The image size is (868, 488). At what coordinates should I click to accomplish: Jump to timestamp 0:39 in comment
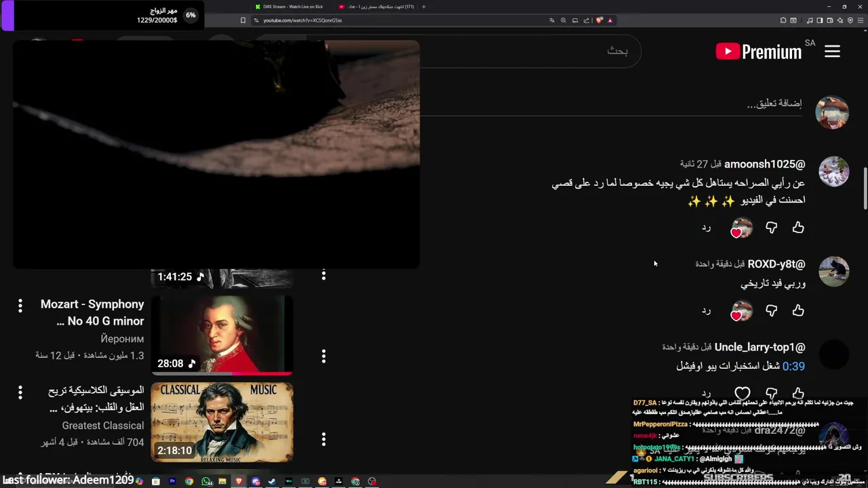click(x=793, y=366)
